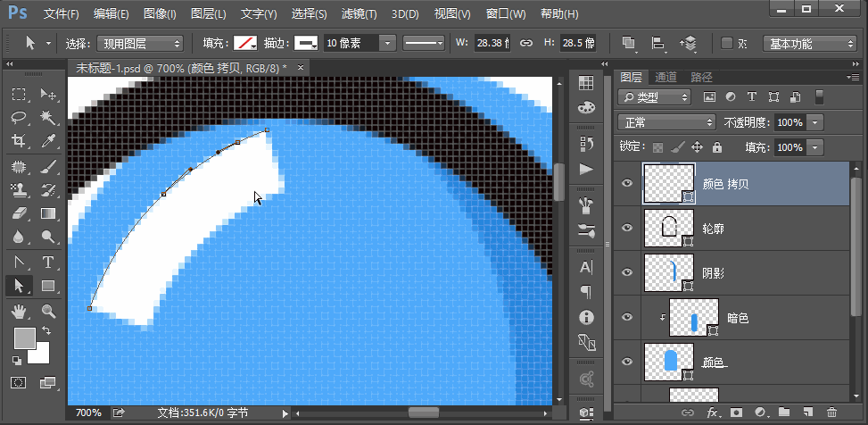Select the Crop tool
Image resolution: width=868 pixels, height=425 pixels.
19,141
